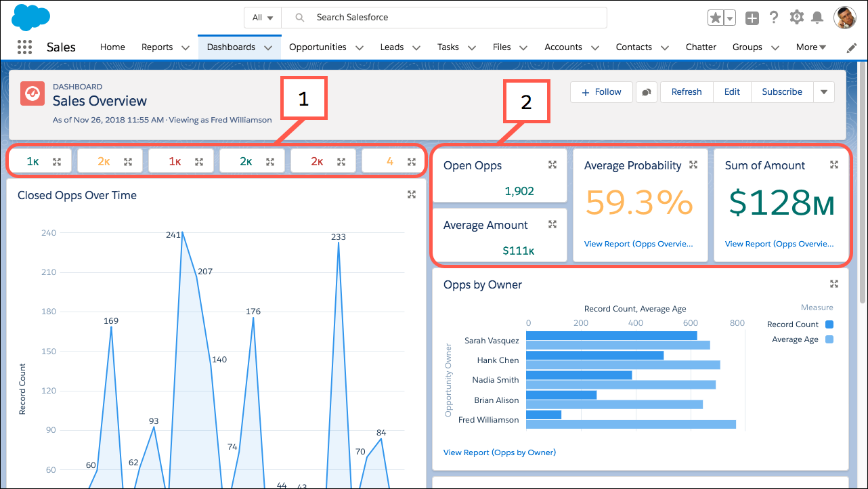
Task: Expand the Average Amount component
Action: (552, 224)
